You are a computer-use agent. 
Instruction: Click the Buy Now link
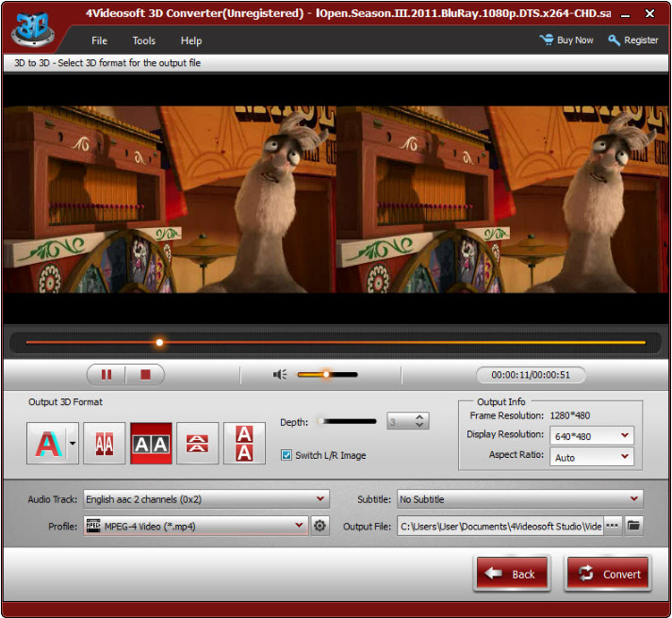click(566, 41)
